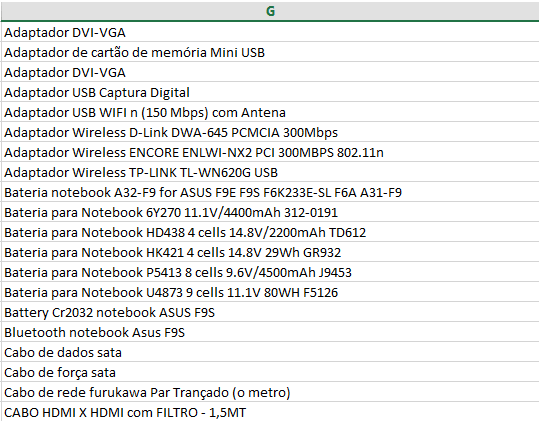
Task: Select Bateria notebook A32-F9 for ASUS cell
Action: pyautogui.click(x=270, y=192)
